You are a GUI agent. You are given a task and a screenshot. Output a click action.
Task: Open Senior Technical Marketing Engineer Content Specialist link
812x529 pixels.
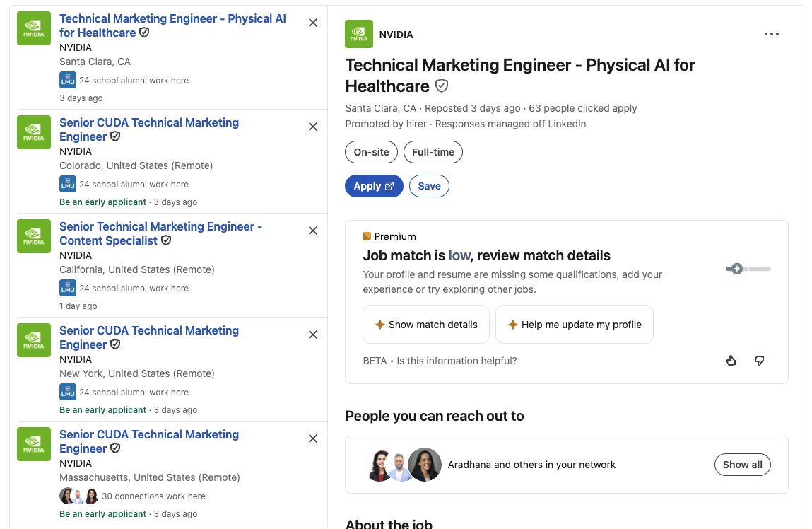tap(160, 233)
